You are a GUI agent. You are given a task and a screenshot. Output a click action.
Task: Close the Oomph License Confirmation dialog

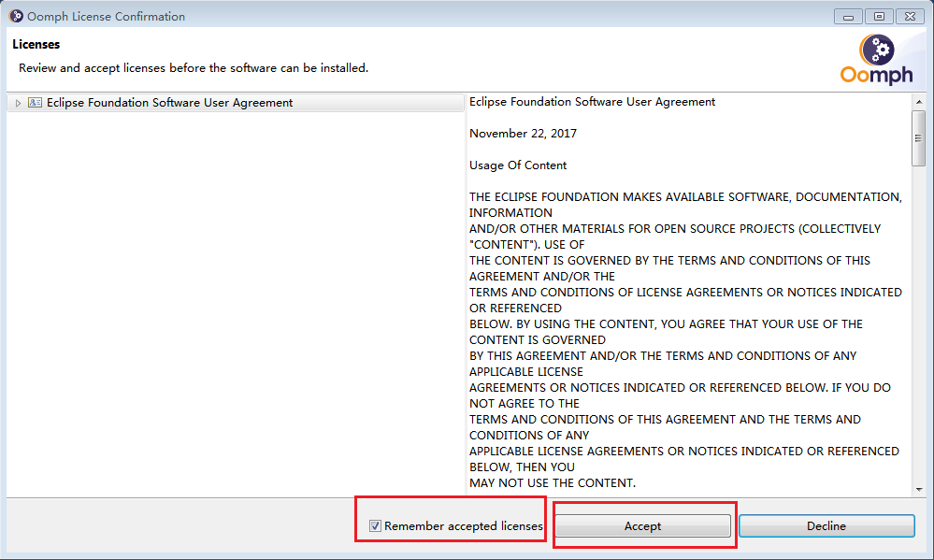tap(911, 16)
